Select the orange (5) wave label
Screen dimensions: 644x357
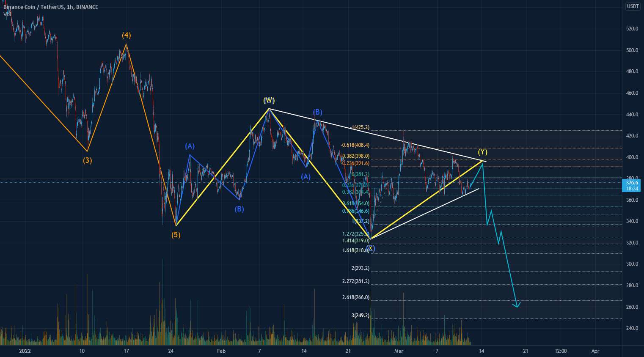pos(176,235)
